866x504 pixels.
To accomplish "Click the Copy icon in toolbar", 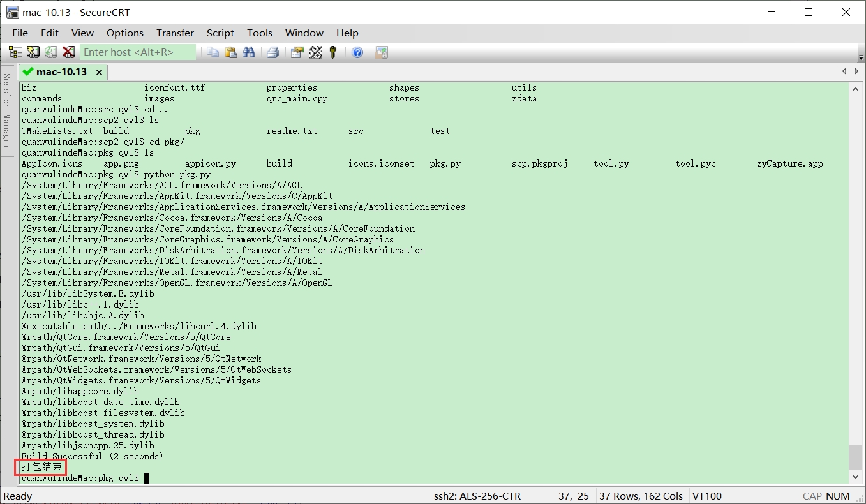I will click(x=213, y=52).
